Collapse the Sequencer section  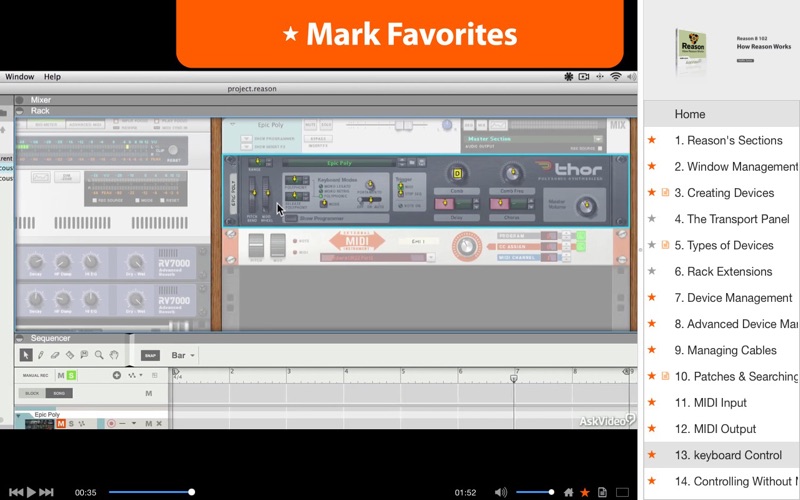pyautogui.click(x=20, y=338)
